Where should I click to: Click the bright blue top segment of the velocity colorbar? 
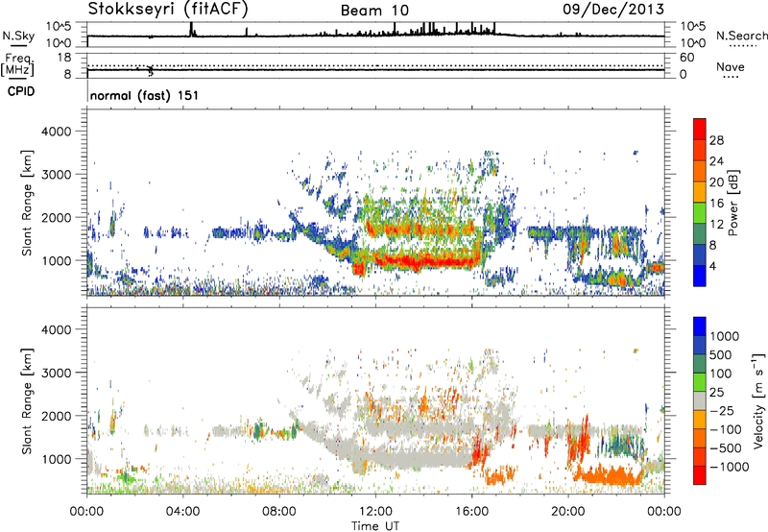tap(700, 326)
